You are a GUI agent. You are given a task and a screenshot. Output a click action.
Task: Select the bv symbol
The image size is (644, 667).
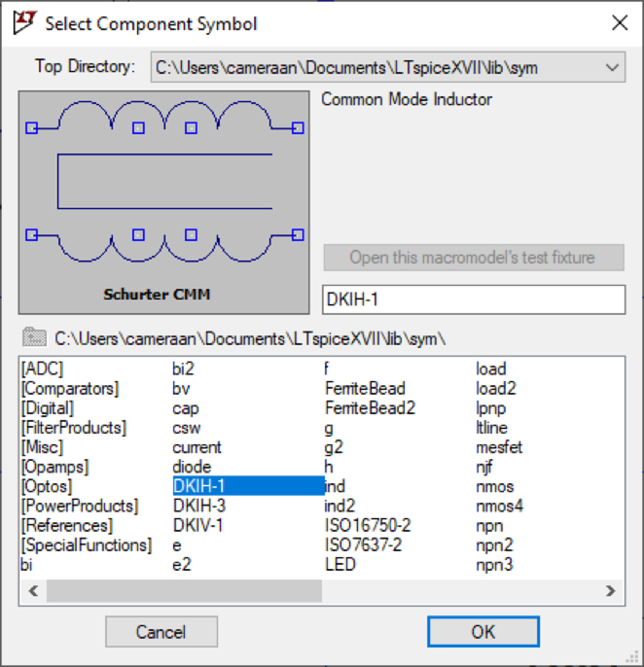click(x=181, y=389)
